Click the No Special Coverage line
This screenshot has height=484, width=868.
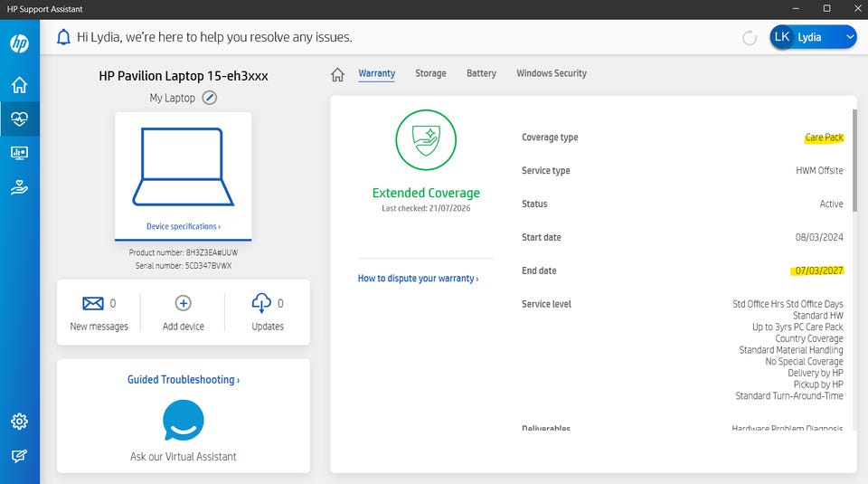point(805,362)
